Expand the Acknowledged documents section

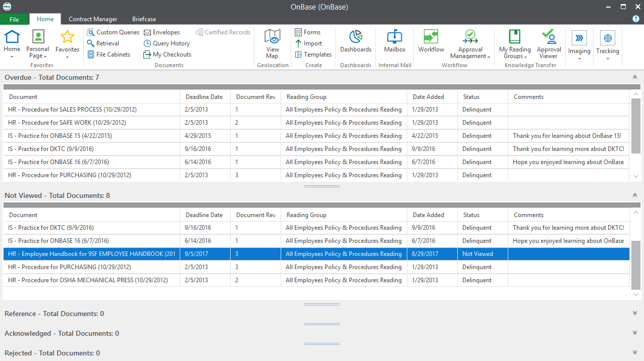pyautogui.click(x=634, y=333)
